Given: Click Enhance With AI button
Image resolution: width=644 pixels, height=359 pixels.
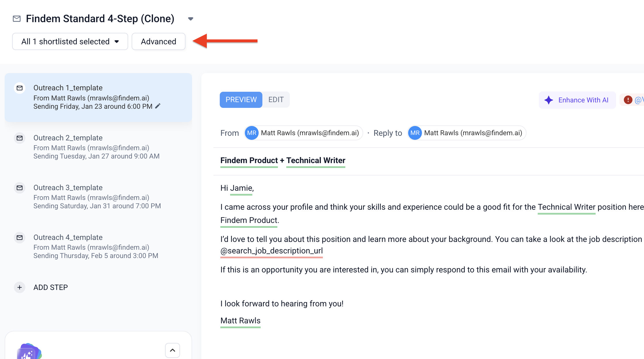Looking at the screenshot, I should click(577, 100).
